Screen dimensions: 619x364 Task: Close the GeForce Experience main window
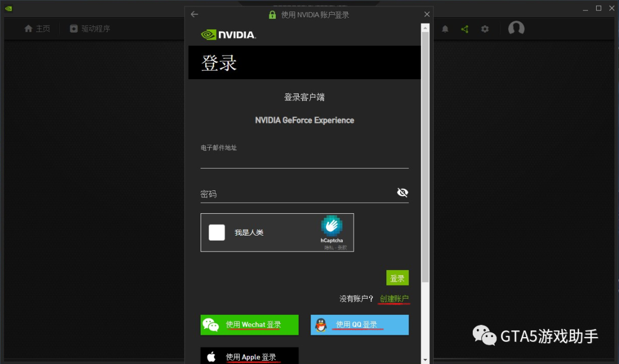coord(612,8)
